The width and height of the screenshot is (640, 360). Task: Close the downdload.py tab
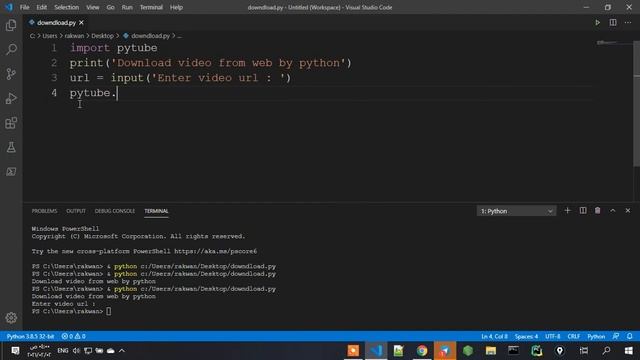81,22
